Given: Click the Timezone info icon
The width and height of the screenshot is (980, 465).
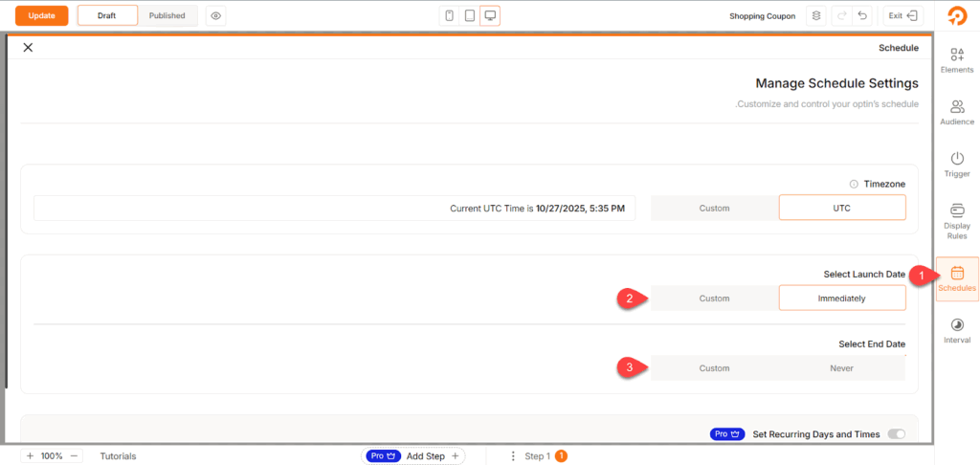Looking at the screenshot, I should coord(853,185).
